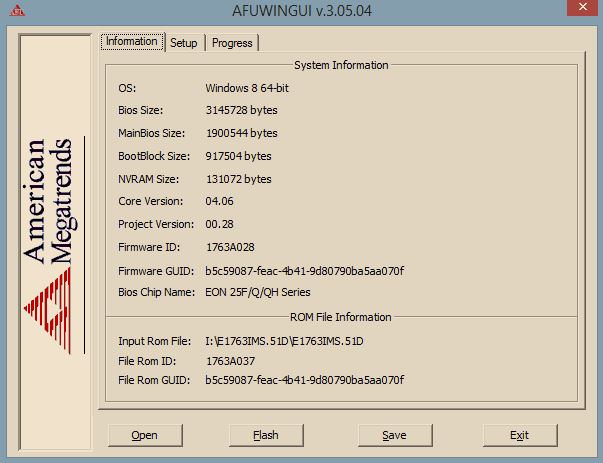603x463 pixels.
Task: Click the 'Firmware GUID:' label
Action: [156, 271]
